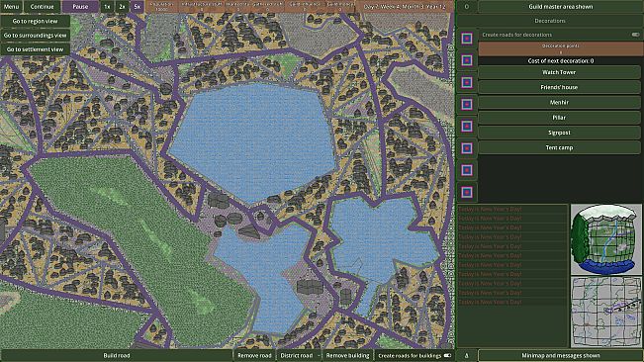Screen dimensions: 644x362
Task: Select Tent camp decoration
Action: click(559, 147)
